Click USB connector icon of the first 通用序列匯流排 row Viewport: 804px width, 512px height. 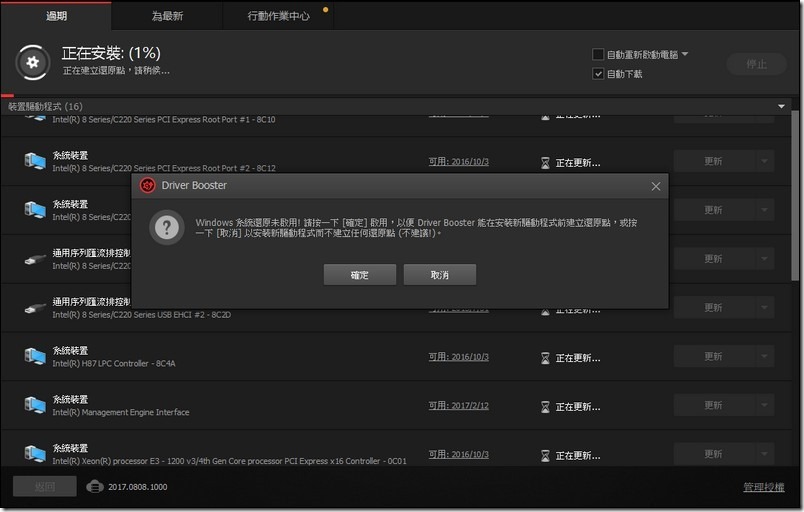tap(35, 259)
